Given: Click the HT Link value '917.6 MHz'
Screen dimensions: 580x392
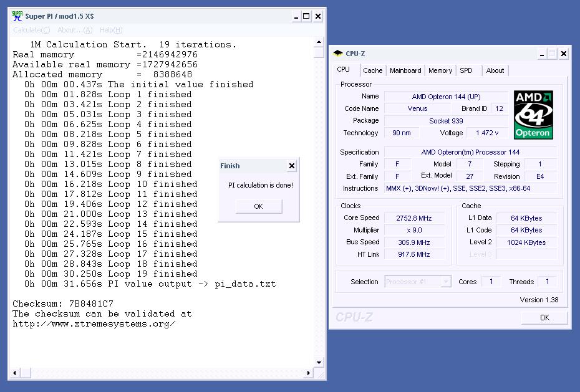Looking at the screenshot, I should [414, 254].
